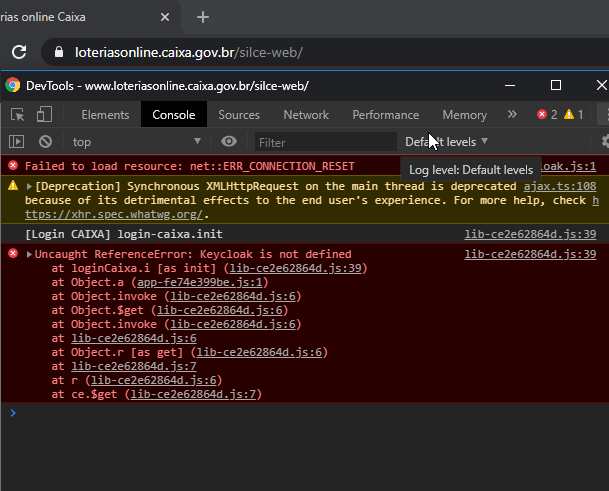Select the Console tab
The width and height of the screenshot is (609, 491).
[174, 115]
